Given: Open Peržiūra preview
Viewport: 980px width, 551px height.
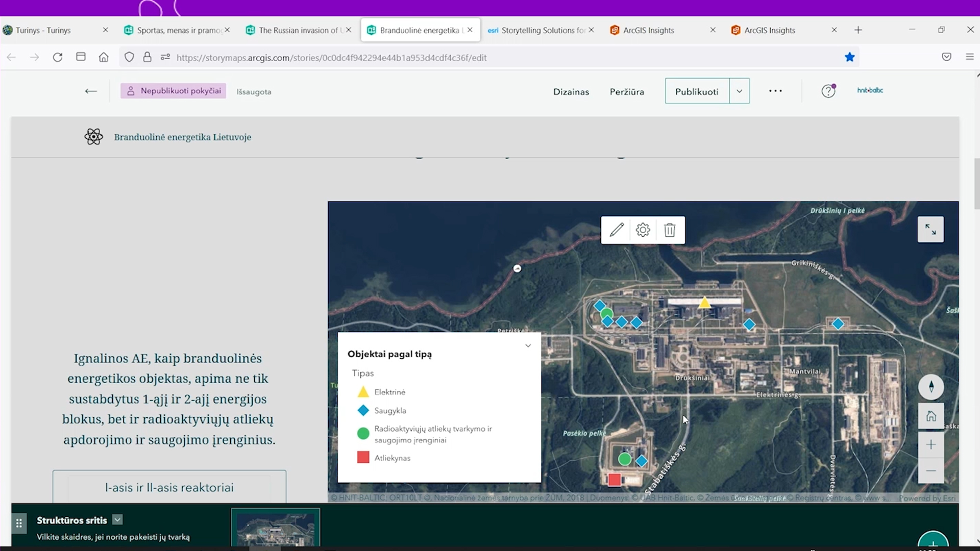Looking at the screenshot, I should tap(627, 92).
